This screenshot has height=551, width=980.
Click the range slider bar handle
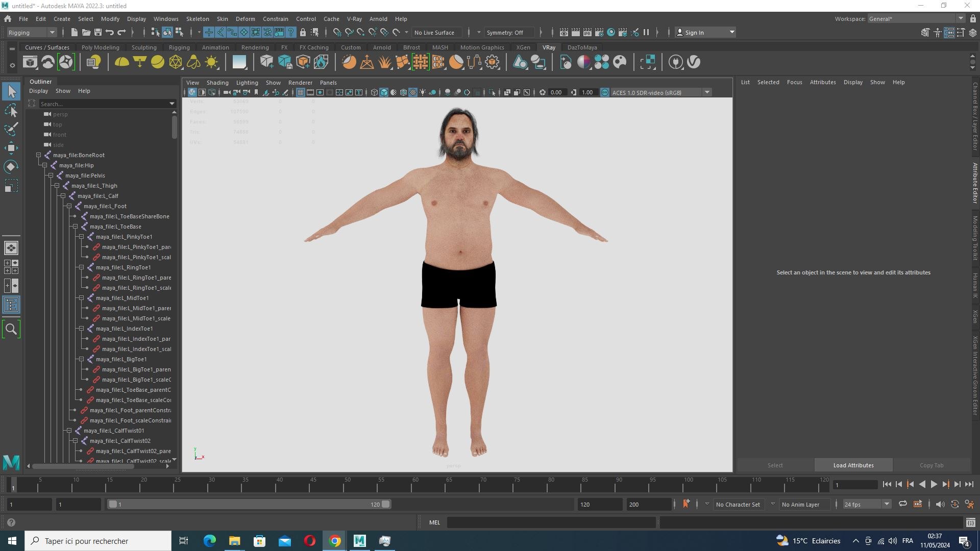[249, 504]
